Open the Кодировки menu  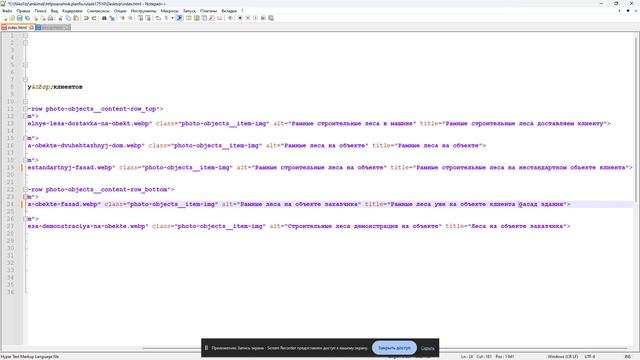[x=72, y=11]
